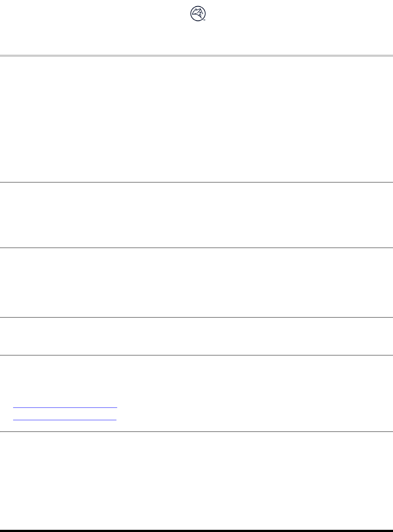Click the empty first section below gray bar

point(196,118)
